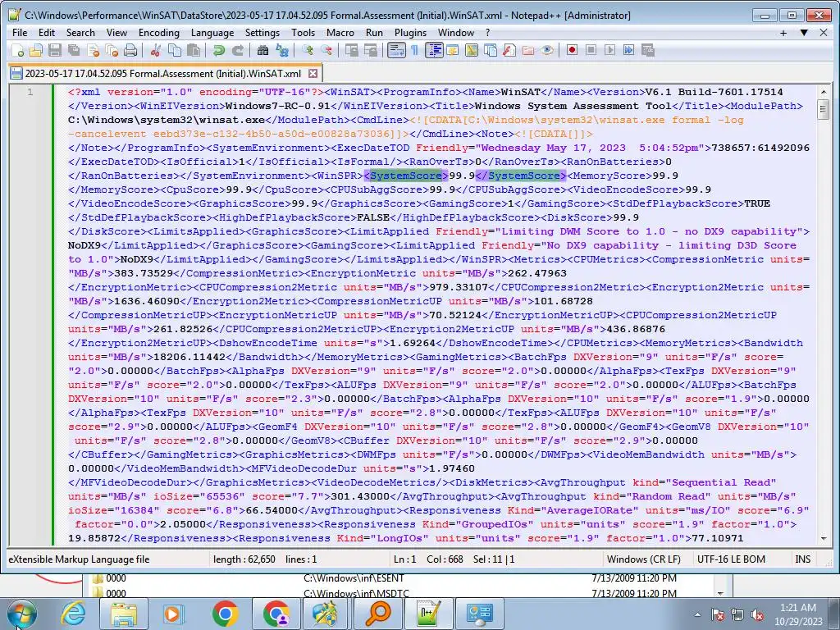
Task: Open the Settings menu
Action: 262,33
